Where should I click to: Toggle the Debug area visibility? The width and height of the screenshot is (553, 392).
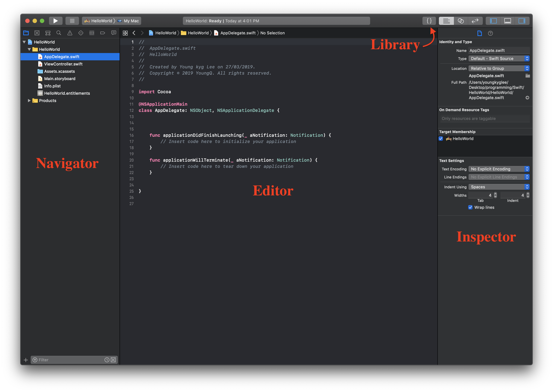click(507, 21)
